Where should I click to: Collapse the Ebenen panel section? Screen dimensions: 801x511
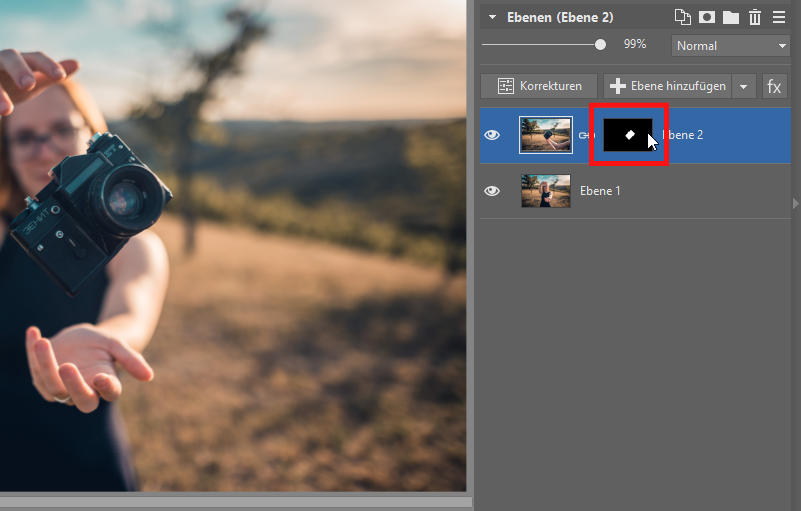[x=492, y=17]
